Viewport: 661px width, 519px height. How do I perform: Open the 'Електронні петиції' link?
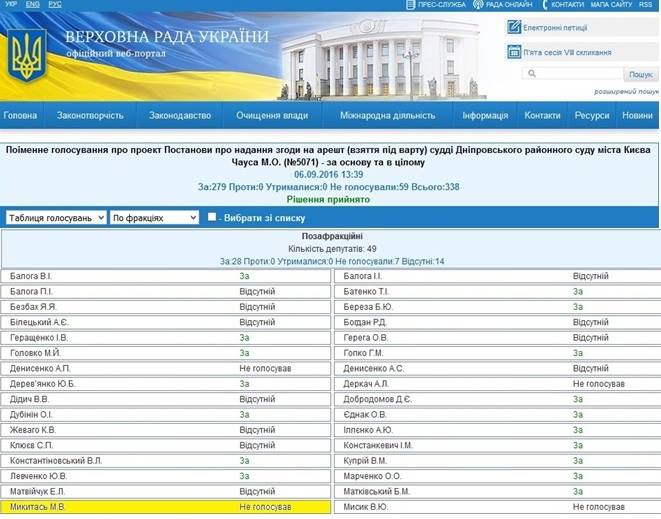click(x=555, y=28)
